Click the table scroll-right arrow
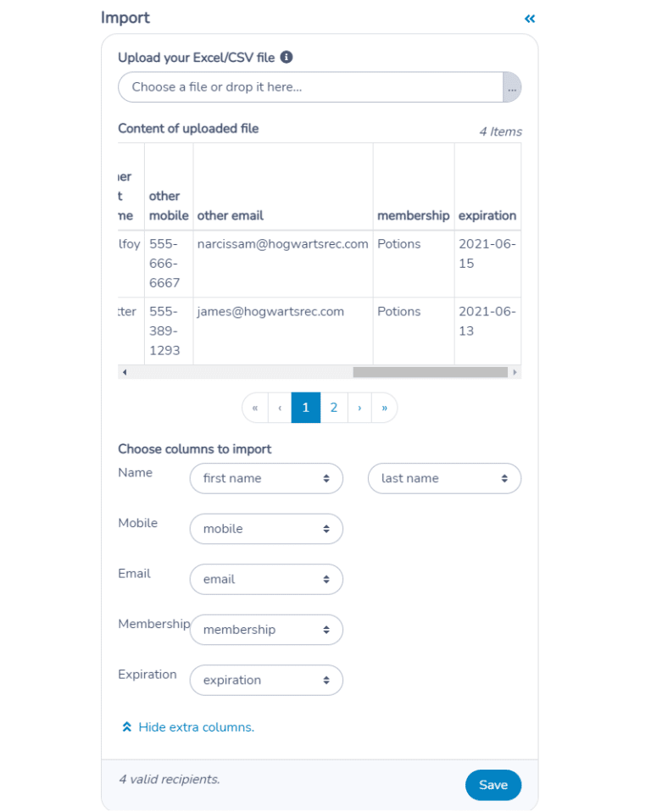Image resolution: width=651 pixels, height=812 pixels. [x=515, y=372]
